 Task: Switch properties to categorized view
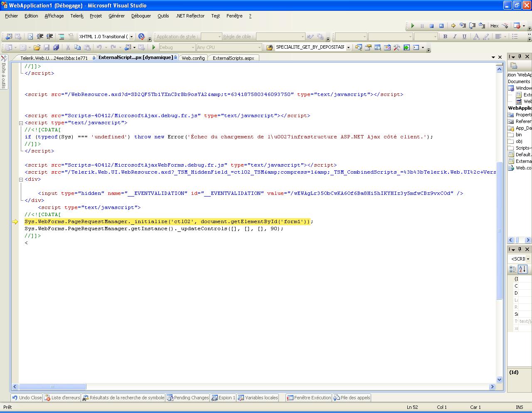(x=513, y=269)
